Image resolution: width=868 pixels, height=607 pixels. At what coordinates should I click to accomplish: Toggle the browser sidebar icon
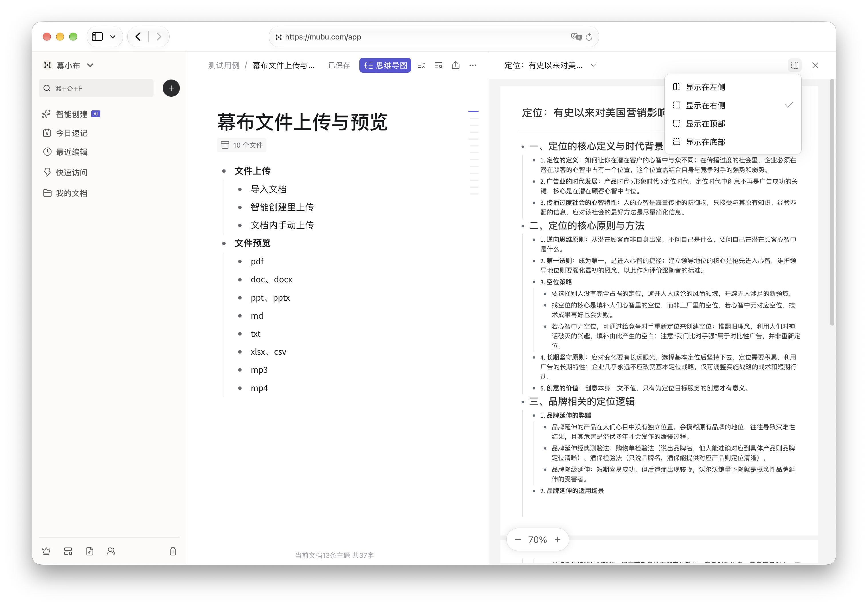pos(97,37)
